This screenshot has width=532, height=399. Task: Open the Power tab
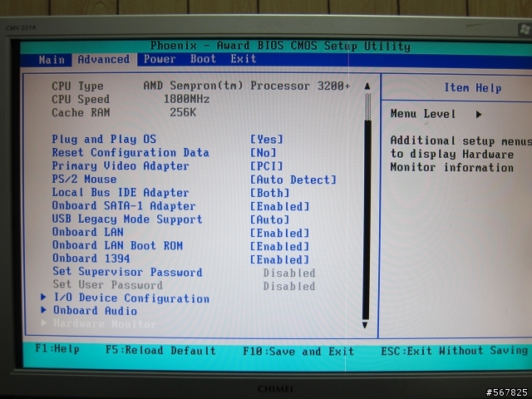[x=160, y=59]
